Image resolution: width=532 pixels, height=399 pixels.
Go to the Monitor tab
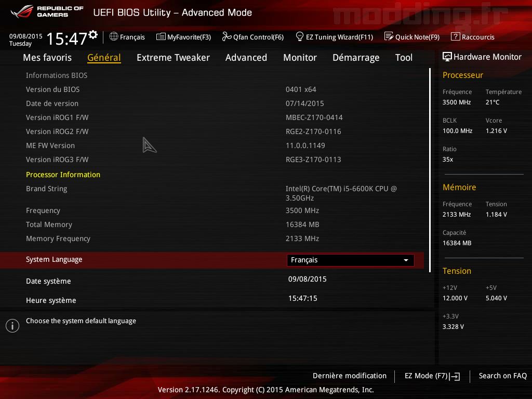[x=300, y=58]
